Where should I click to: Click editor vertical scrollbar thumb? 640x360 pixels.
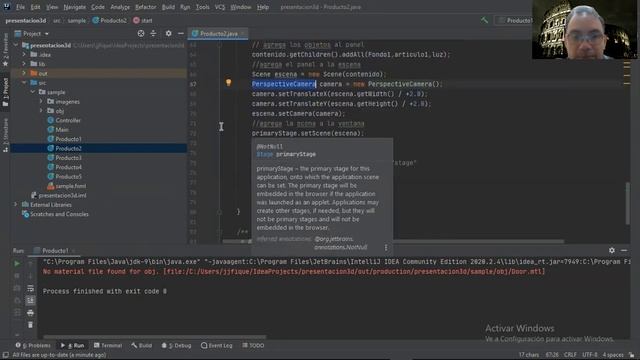[628, 203]
